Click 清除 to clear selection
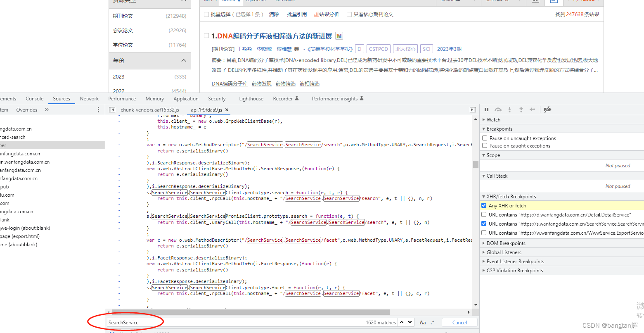Image resolution: width=644 pixels, height=333 pixels. 274,14
